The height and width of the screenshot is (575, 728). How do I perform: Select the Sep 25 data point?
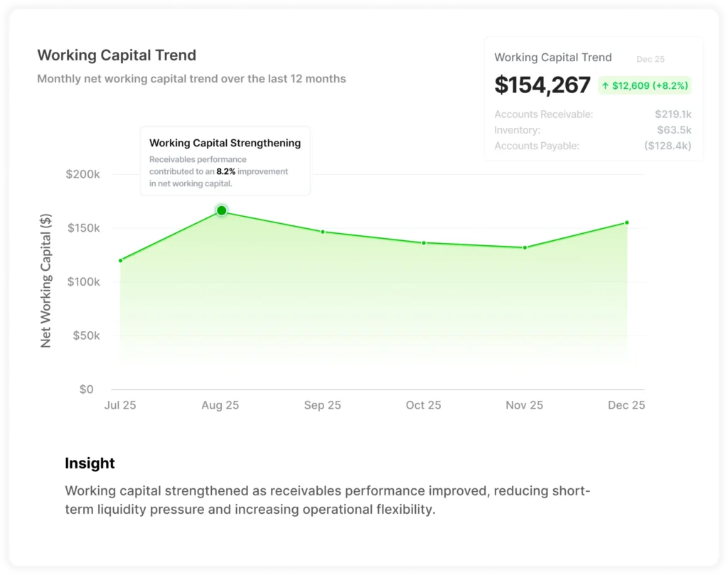(323, 232)
